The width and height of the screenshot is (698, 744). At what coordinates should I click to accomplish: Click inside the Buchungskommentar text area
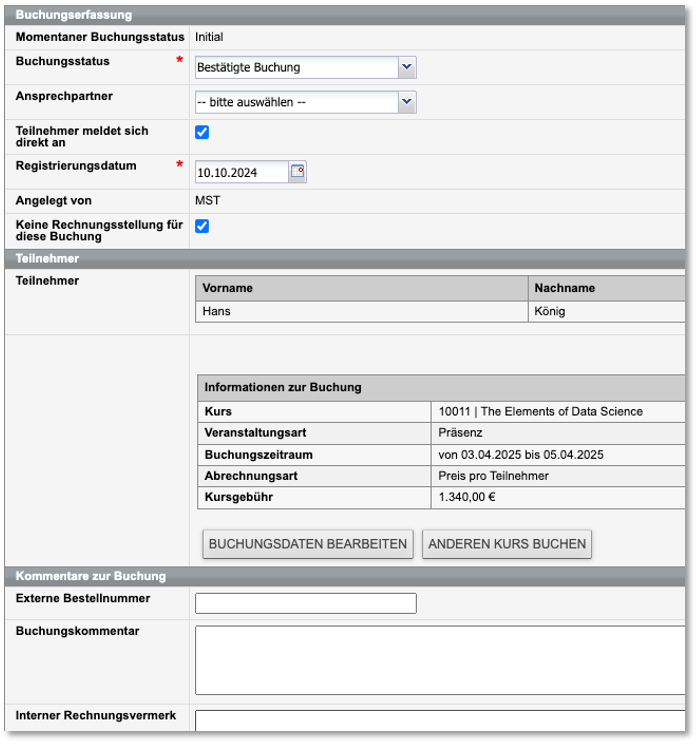pyautogui.click(x=440, y=659)
